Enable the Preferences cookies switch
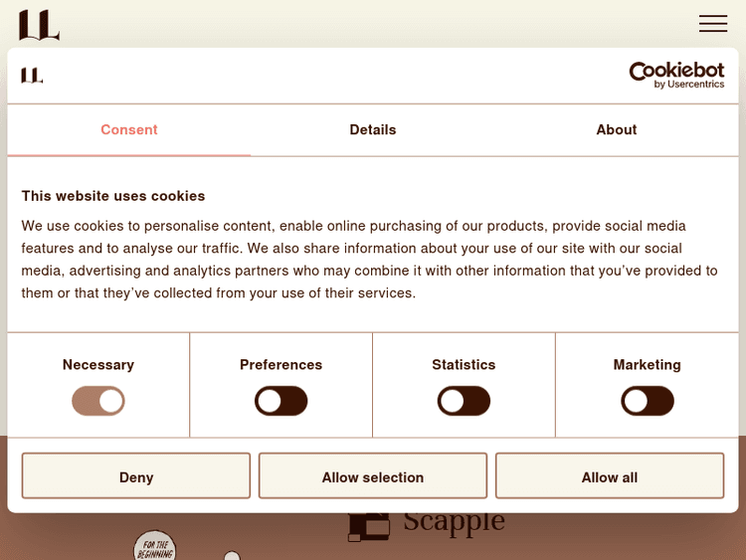 pos(281,401)
